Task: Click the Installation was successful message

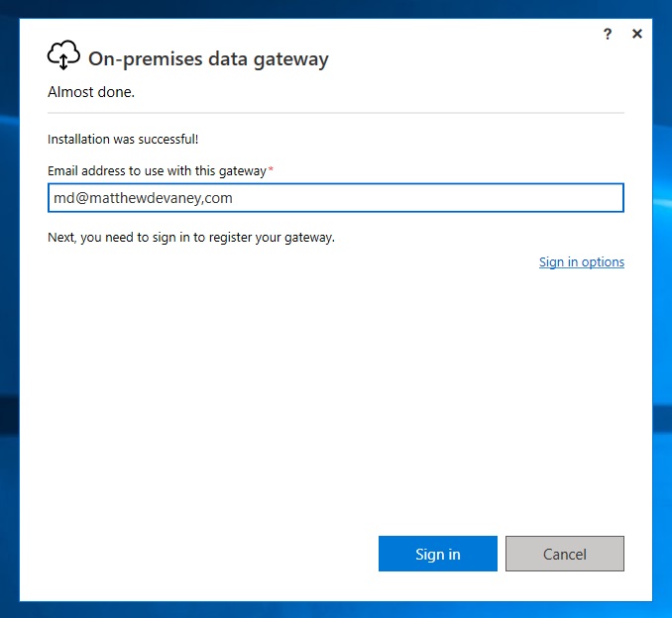Action: coord(123,140)
